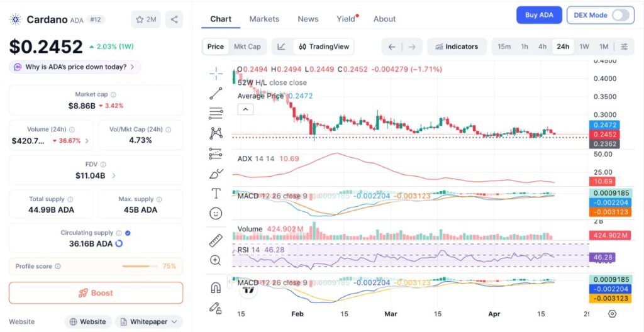The width and height of the screenshot is (644, 332).
Task: Select the text annotation tool
Action: pos(216,193)
